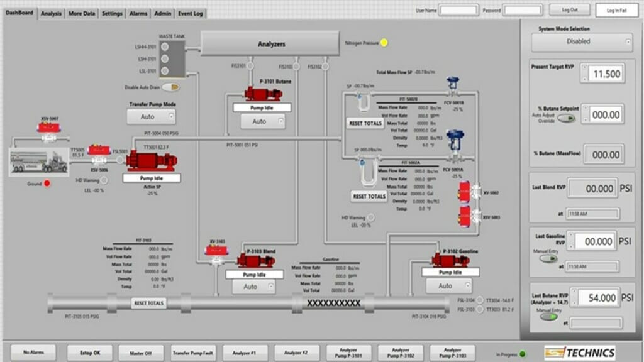Click the P-3103 Blend pump icon

point(255,260)
